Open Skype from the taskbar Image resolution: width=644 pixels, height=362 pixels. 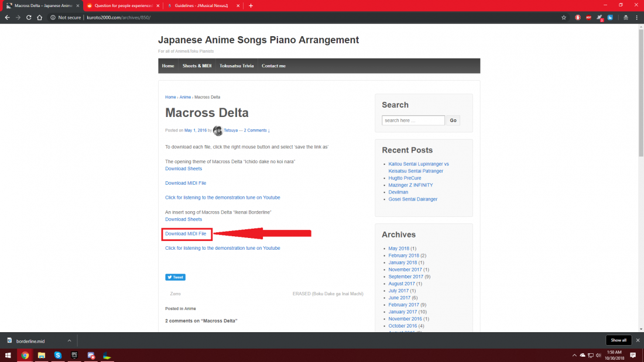click(x=58, y=355)
